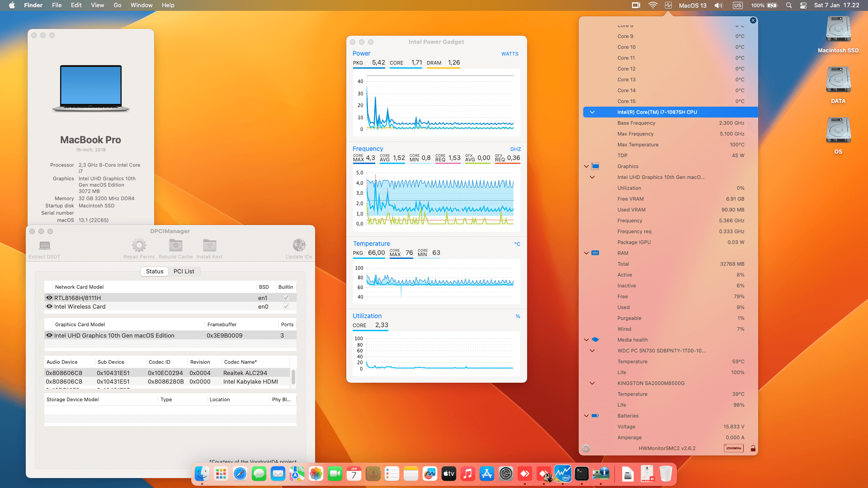This screenshot has width=868, height=488.
Task: Click the Rebuild Cache icon
Action: click(x=175, y=245)
